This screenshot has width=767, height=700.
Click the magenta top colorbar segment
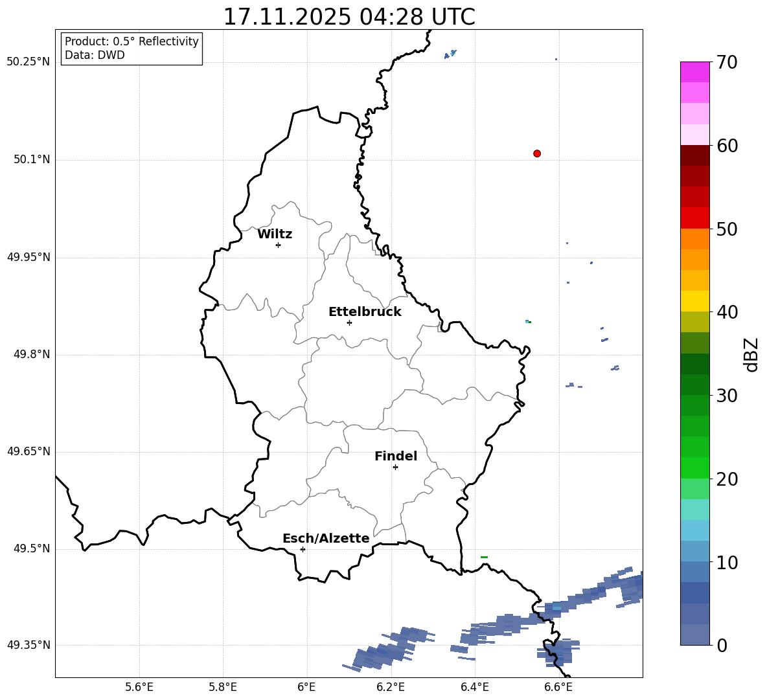tap(694, 72)
